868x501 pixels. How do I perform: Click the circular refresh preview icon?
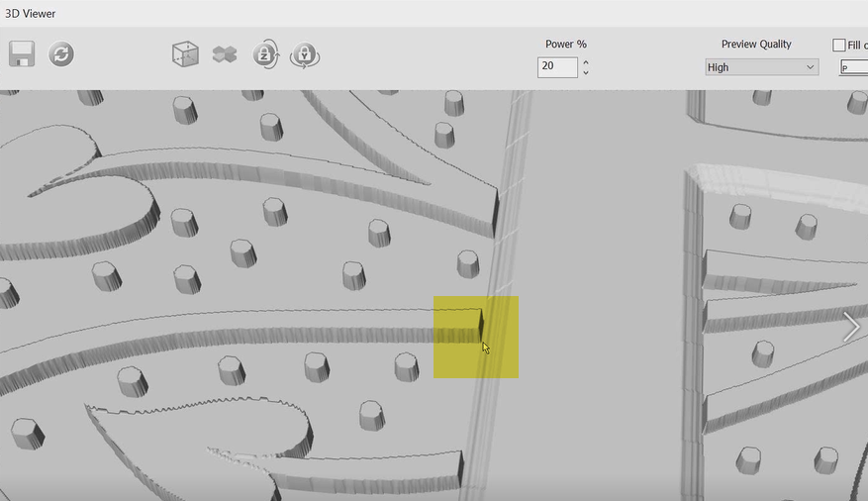[x=61, y=53]
